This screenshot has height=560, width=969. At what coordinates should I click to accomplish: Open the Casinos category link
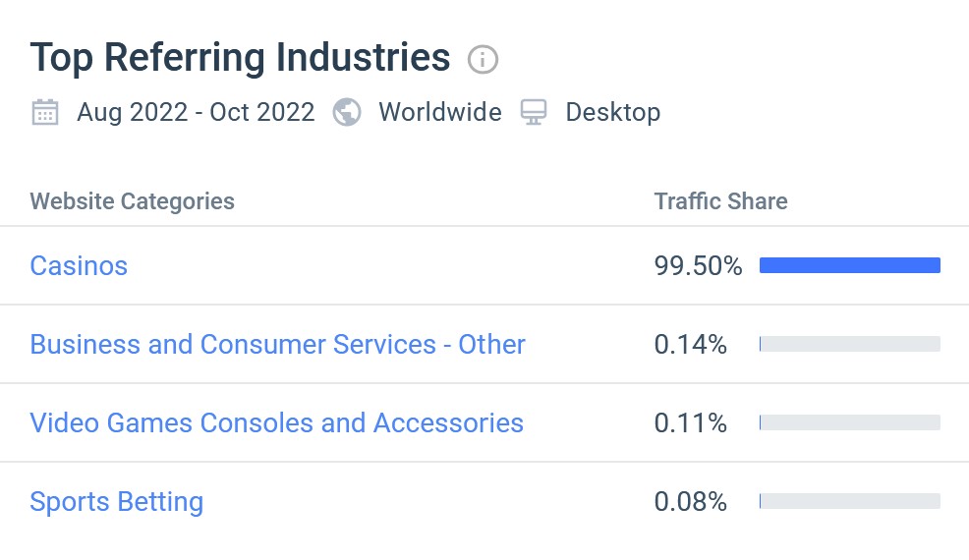pyautogui.click(x=79, y=265)
